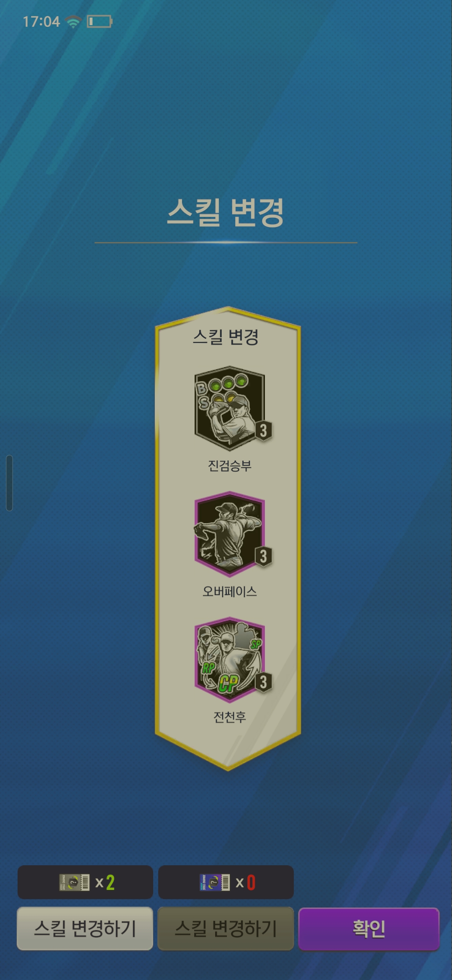
Task: Tap the blue premium skill ticket icon
Action: tap(215, 882)
